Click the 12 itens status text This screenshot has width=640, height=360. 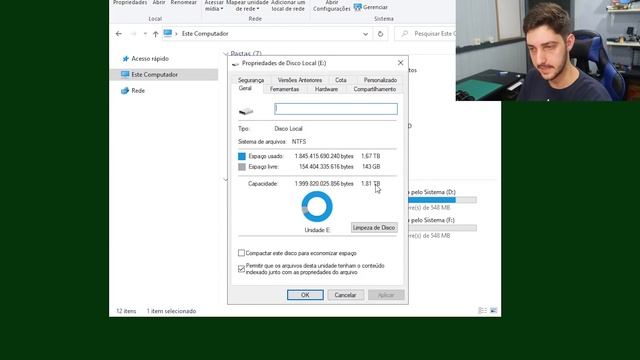[126, 311]
